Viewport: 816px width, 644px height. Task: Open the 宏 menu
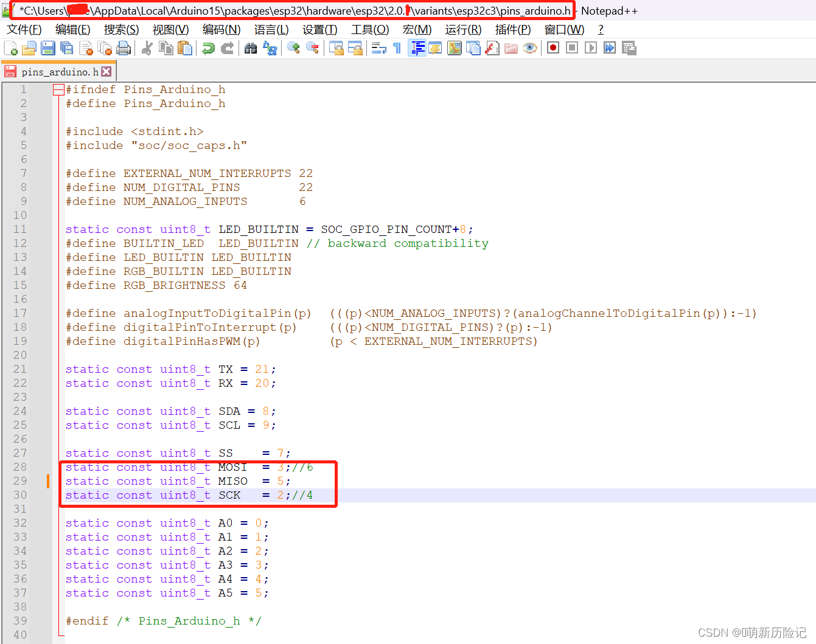tap(417, 29)
